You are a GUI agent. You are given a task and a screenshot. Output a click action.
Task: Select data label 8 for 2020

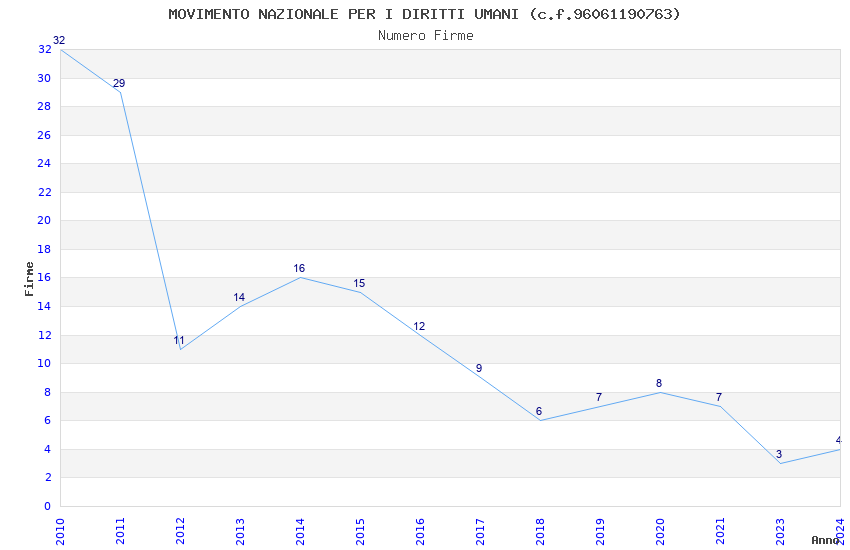pos(659,383)
